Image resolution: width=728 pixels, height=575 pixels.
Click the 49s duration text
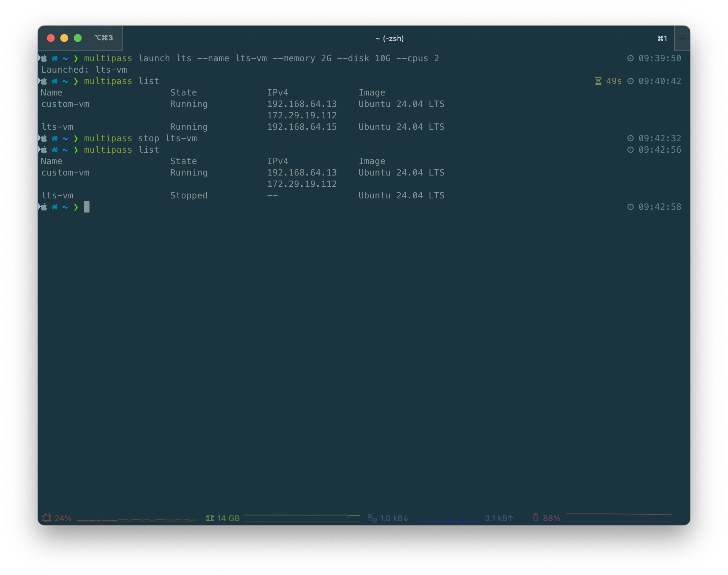[x=614, y=81]
